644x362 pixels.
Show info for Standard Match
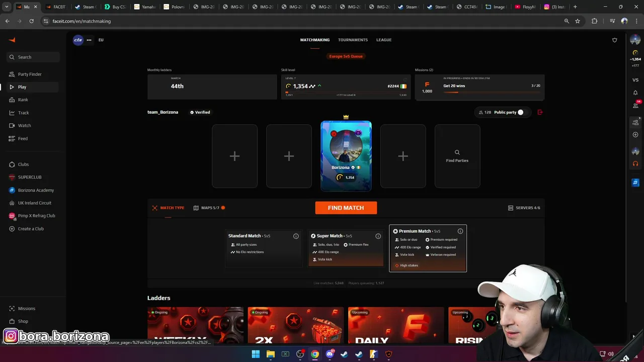(296, 236)
